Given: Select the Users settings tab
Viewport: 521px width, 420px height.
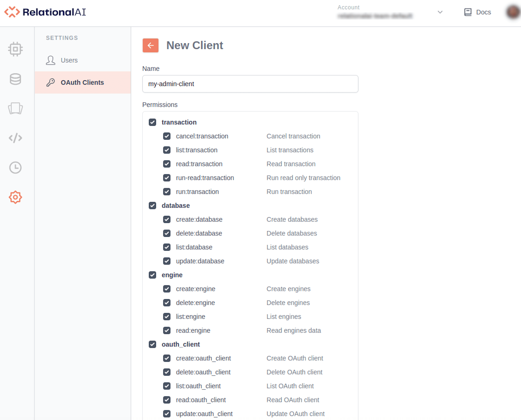Looking at the screenshot, I should [83, 60].
